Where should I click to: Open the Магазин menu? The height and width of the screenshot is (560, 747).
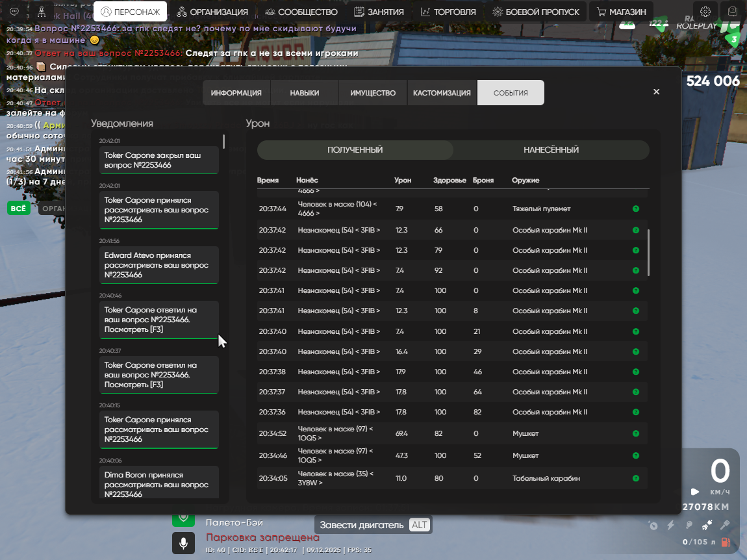pyautogui.click(x=621, y=12)
